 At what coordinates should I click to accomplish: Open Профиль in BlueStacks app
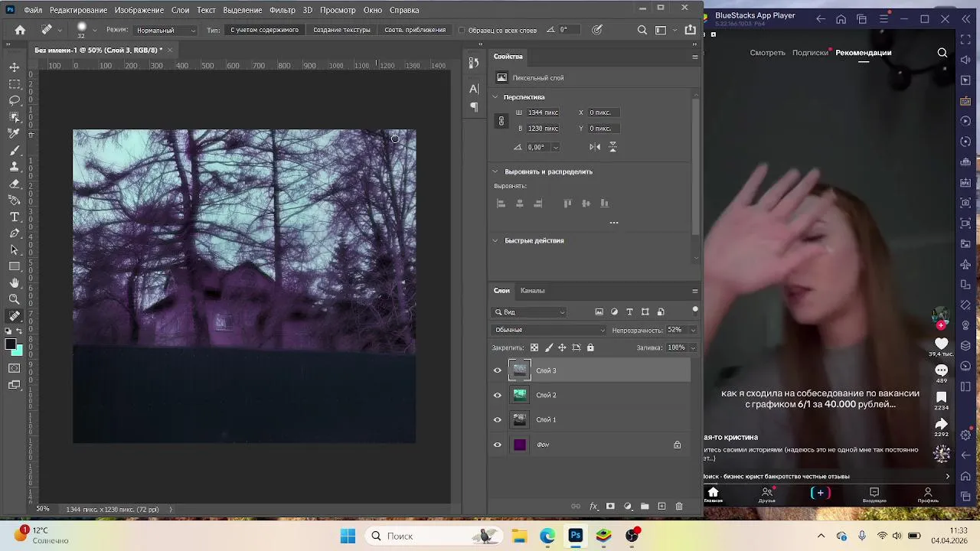pyautogui.click(x=928, y=495)
